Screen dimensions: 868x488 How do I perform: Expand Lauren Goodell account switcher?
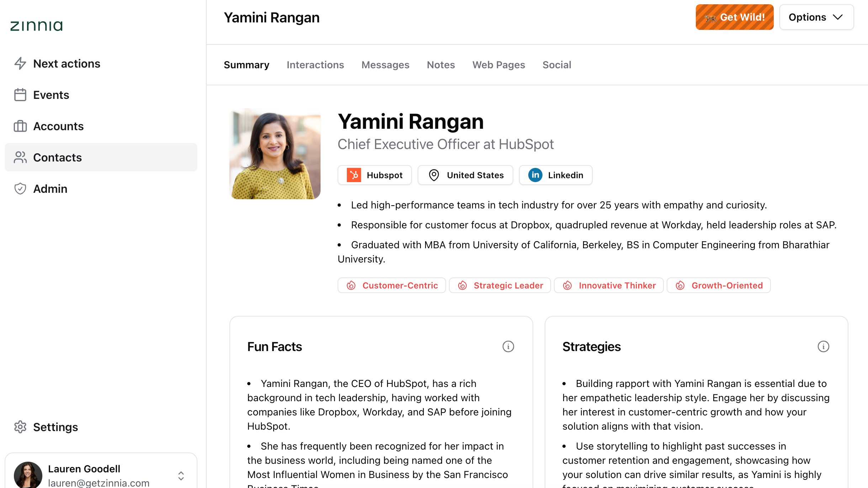click(x=181, y=476)
